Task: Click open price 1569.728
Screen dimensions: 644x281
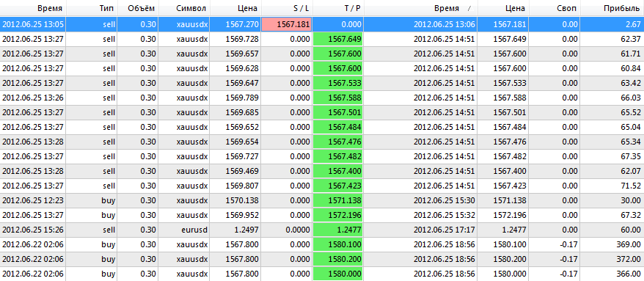Action: point(242,40)
